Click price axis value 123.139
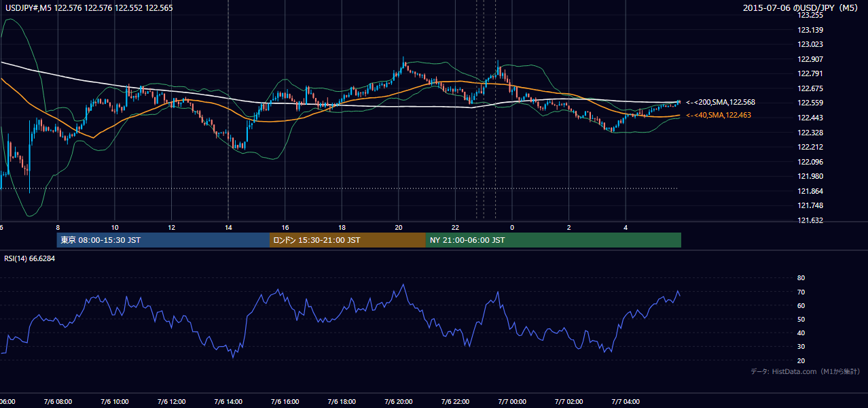868x408 pixels. (811, 30)
